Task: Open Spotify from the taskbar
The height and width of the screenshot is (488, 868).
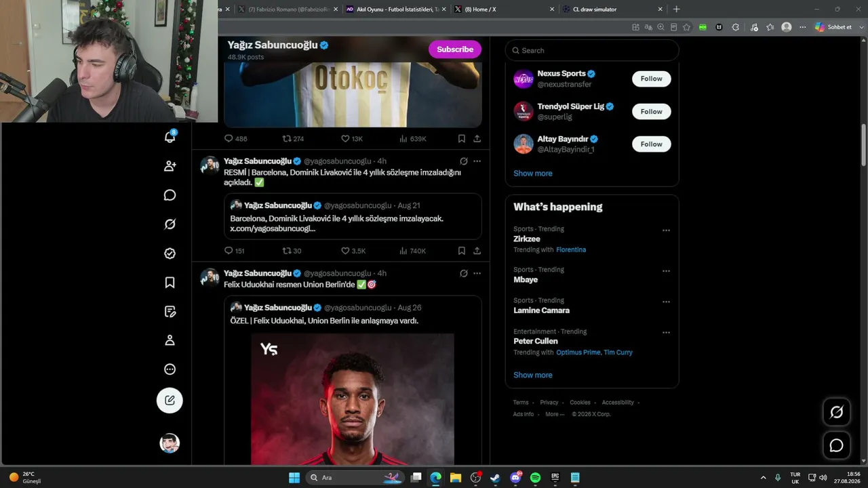Action: click(535, 478)
